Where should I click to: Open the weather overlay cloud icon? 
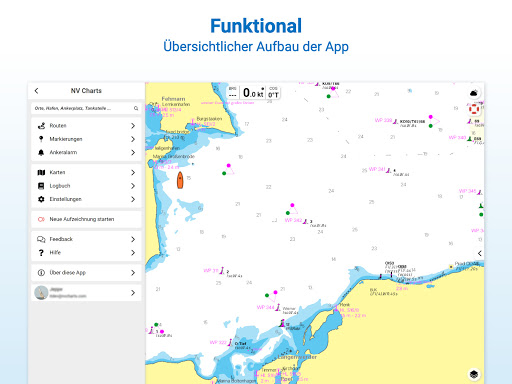[x=474, y=93]
